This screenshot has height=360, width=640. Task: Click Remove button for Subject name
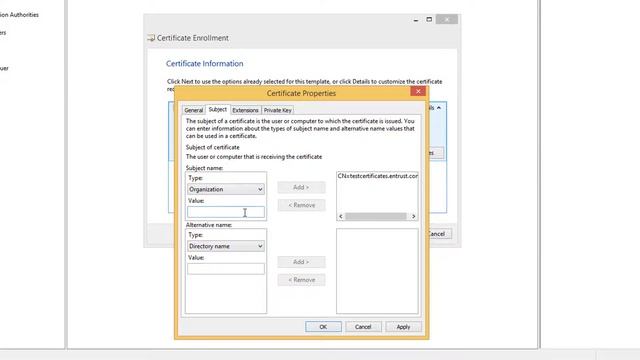pyautogui.click(x=301, y=205)
